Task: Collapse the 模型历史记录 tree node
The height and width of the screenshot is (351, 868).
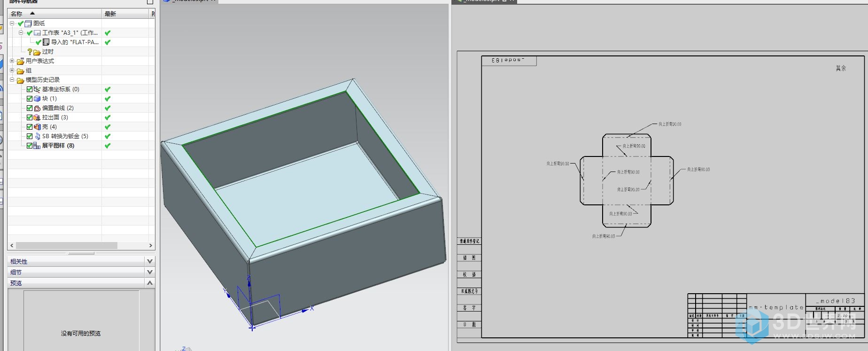Action: pos(12,79)
